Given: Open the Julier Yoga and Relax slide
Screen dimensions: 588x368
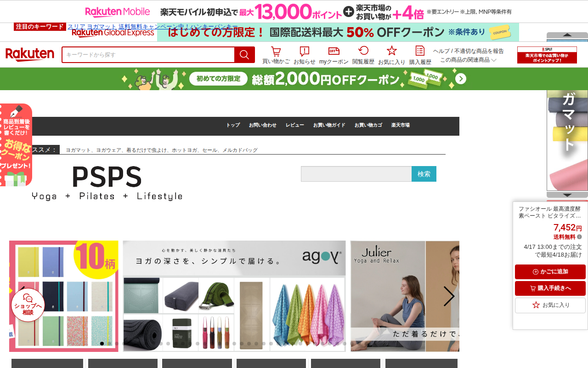Looking at the screenshot, I should pos(405,296).
